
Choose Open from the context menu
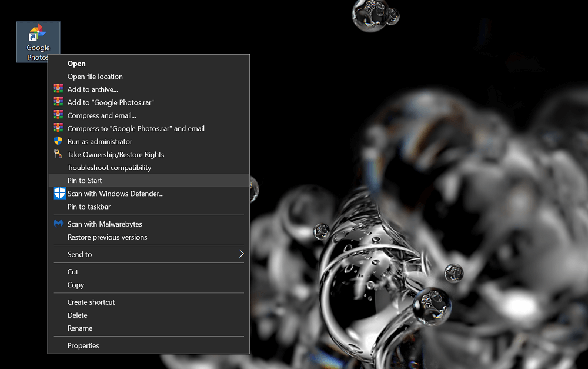149,64
